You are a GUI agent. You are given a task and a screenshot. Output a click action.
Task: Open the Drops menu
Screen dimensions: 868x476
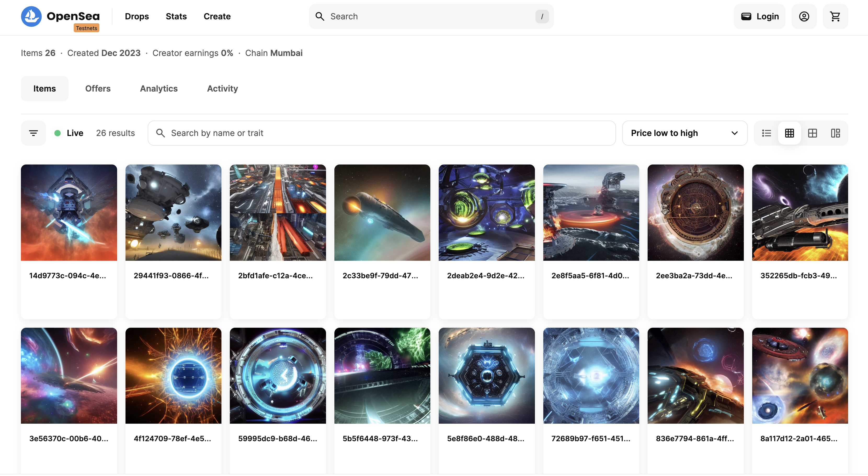coord(136,16)
